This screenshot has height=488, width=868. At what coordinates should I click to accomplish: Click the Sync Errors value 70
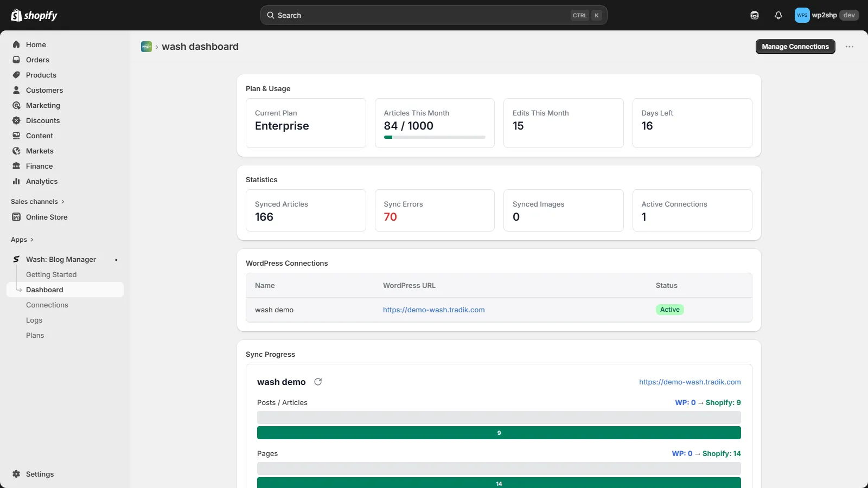pyautogui.click(x=391, y=217)
